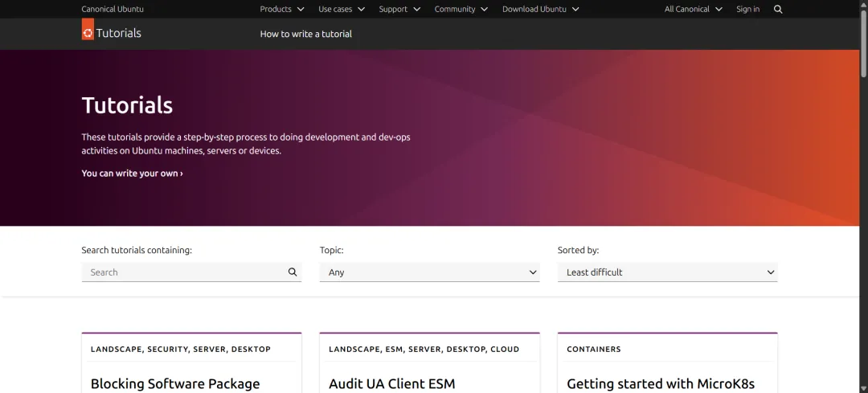Open Getting started with MicroK8s tutorial
The height and width of the screenshot is (393, 868).
pyautogui.click(x=661, y=383)
